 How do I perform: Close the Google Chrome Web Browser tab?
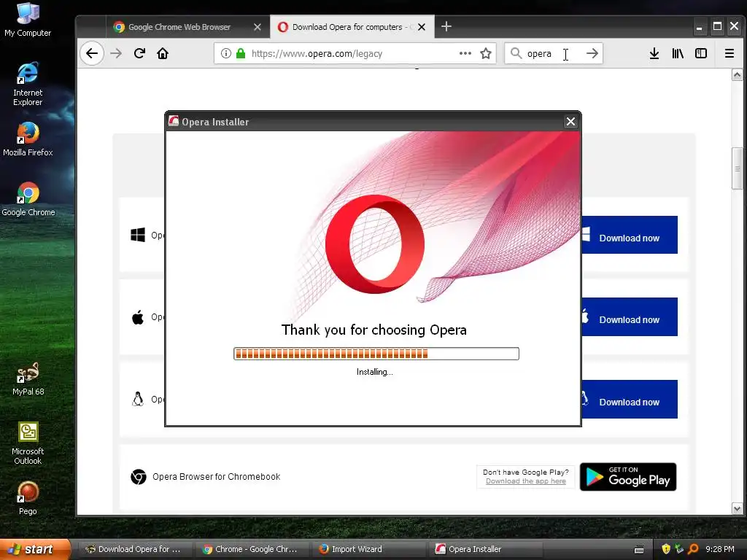click(x=258, y=27)
